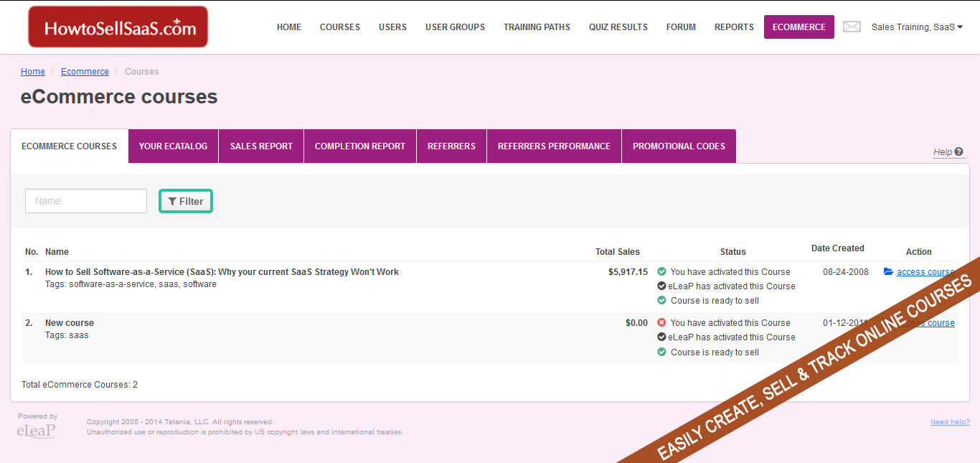This screenshot has height=463, width=980.
Task: Click black check 'eLeaP has activated' in row 1
Action: tap(661, 286)
